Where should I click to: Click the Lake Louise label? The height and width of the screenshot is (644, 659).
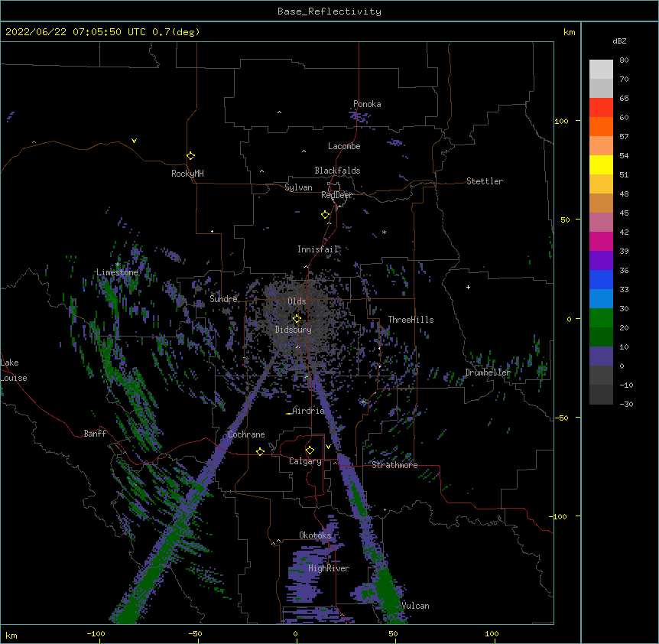coord(14,370)
